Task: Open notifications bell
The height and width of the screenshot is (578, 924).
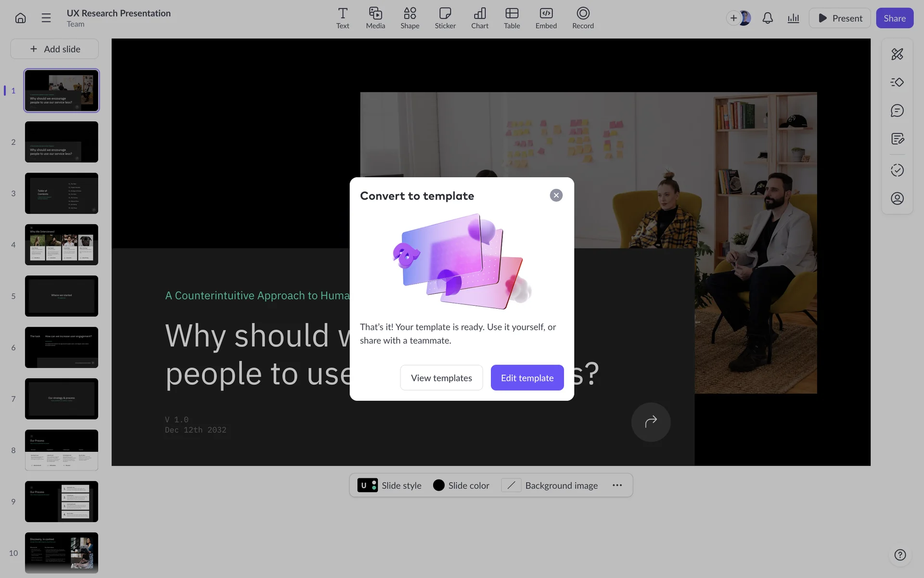Action: pyautogui.click(x=768, y=18)
